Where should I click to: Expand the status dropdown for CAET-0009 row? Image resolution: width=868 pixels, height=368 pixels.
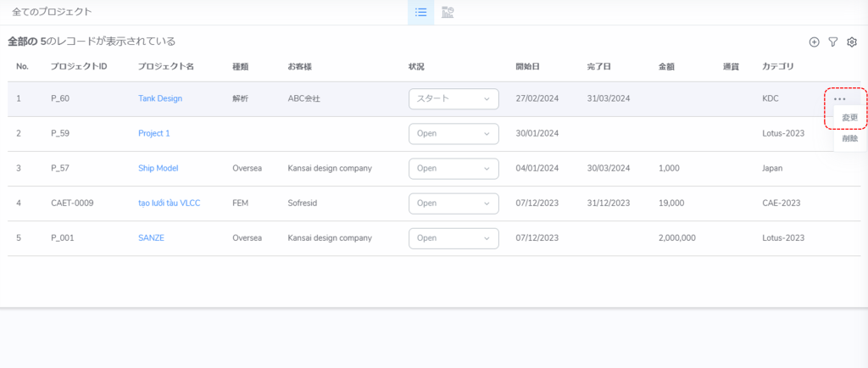pos(453,203)
